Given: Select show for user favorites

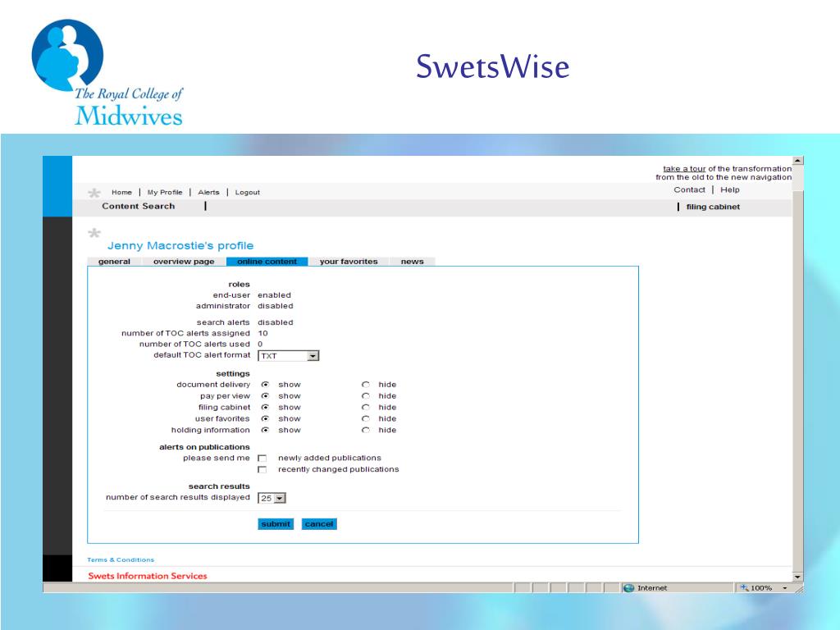Looking at the screenshot, I should coord(265,418).
